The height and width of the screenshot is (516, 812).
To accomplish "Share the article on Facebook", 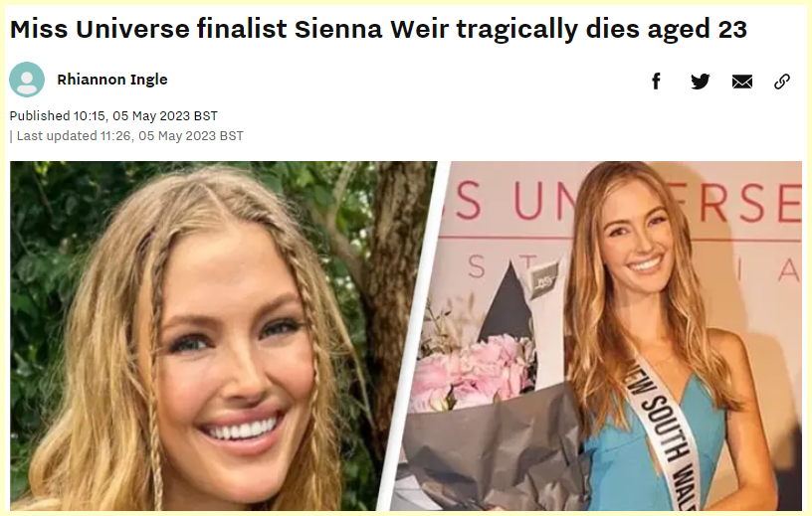I will [656, 81].
